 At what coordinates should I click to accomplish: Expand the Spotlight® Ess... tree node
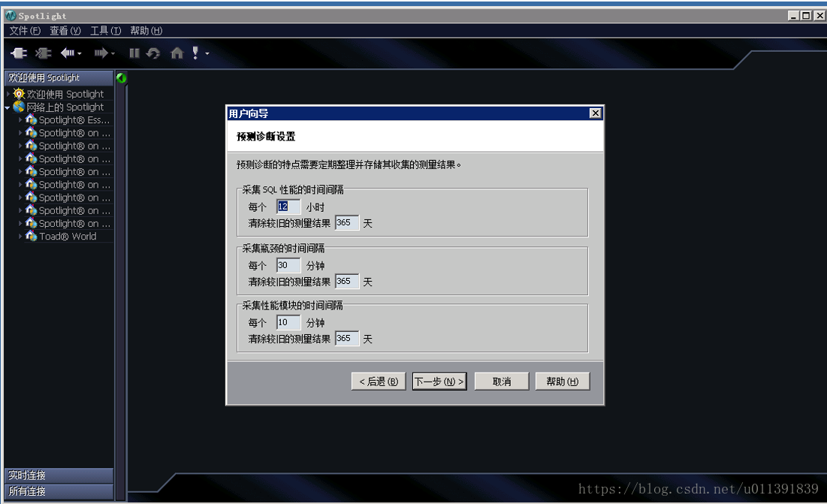pos(20,119)
